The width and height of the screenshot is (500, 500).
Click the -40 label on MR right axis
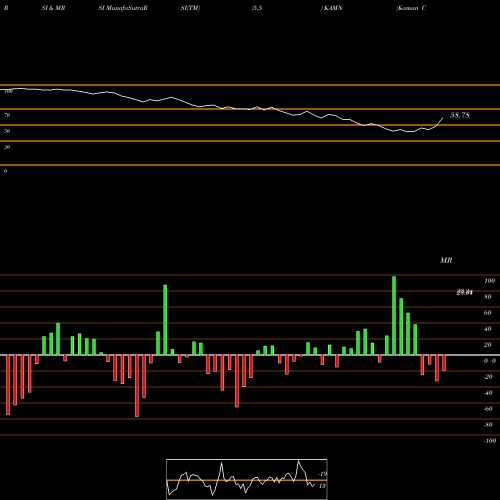(488, 393)
